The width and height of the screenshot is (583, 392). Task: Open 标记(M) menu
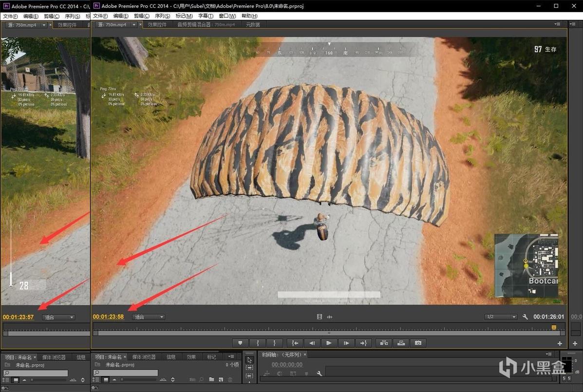[184, 16]
